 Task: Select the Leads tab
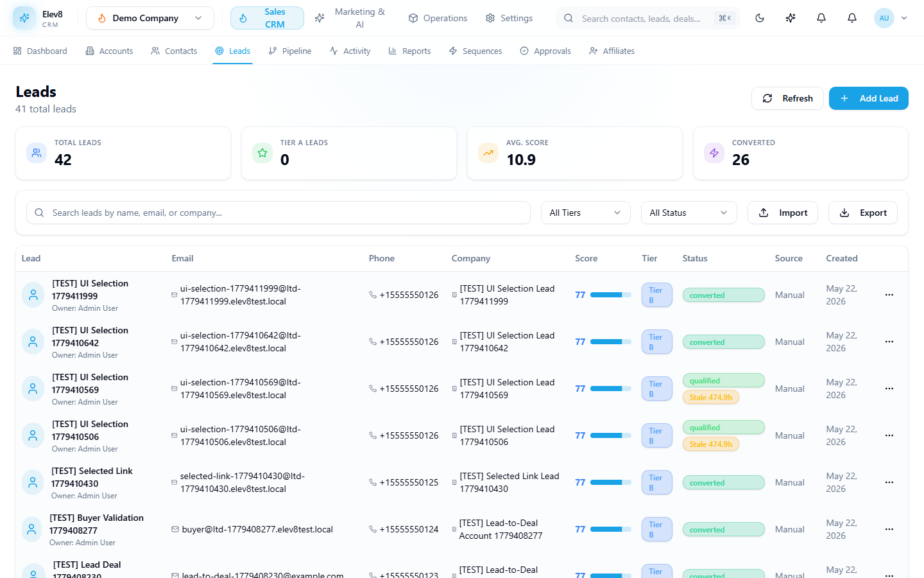(x=233, y=51)
